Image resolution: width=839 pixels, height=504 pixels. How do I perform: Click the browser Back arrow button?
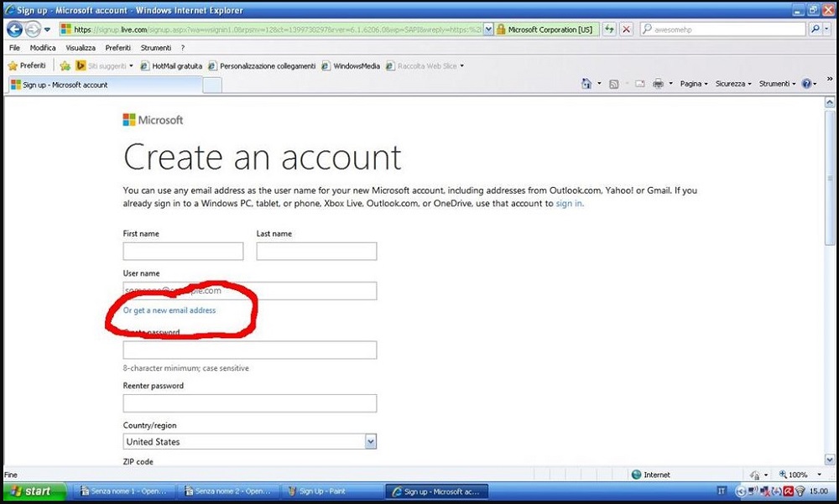(x=14, y=29)
